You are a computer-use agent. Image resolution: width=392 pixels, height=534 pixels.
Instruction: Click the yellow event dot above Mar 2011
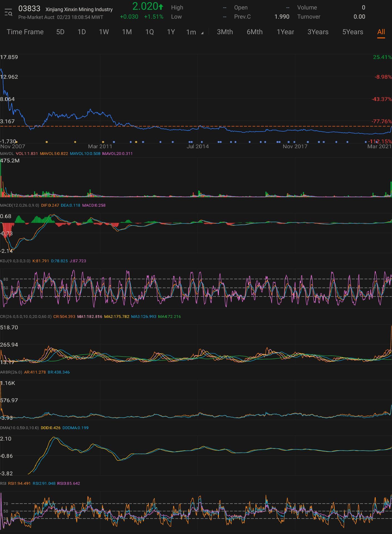(103, 142)
